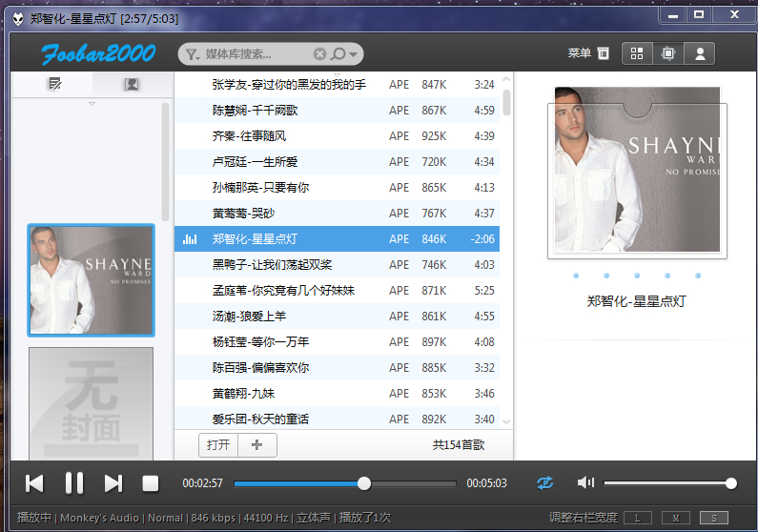Pause the current song
Screen dimensions: 758x532
pos(74,483)
